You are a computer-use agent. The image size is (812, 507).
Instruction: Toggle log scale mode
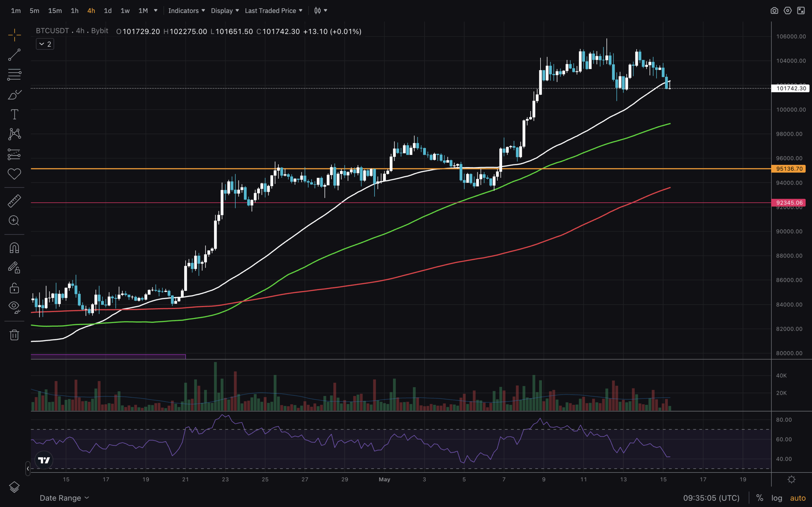coord(777,498)
